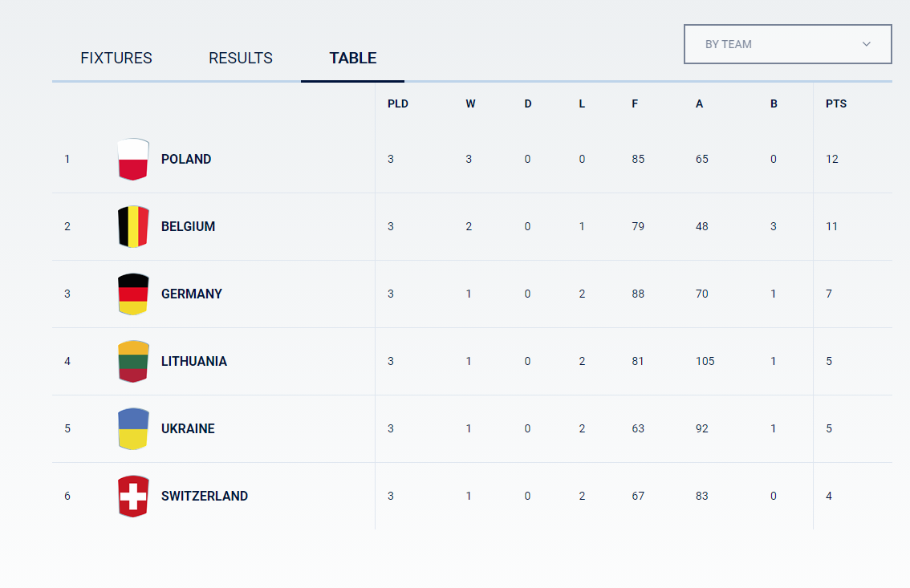Open the Belgium team link
The width and height of the screenshot is (910, 588).
[x=188, y=226]
